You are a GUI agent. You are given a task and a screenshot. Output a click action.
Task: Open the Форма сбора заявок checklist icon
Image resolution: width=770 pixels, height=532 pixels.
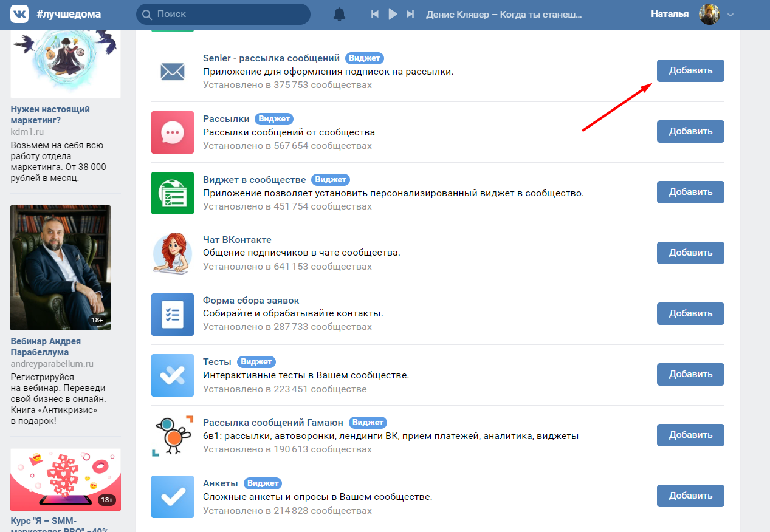click(x=173, y=315)
